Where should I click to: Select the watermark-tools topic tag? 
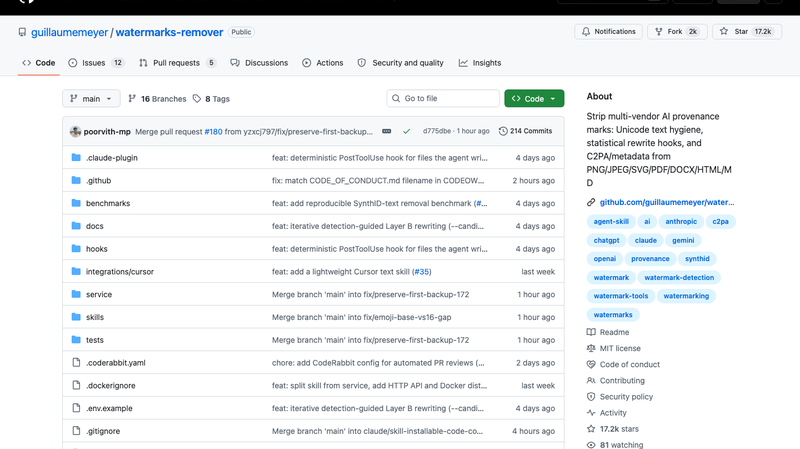pyautogui.click(x=620, y=296)
